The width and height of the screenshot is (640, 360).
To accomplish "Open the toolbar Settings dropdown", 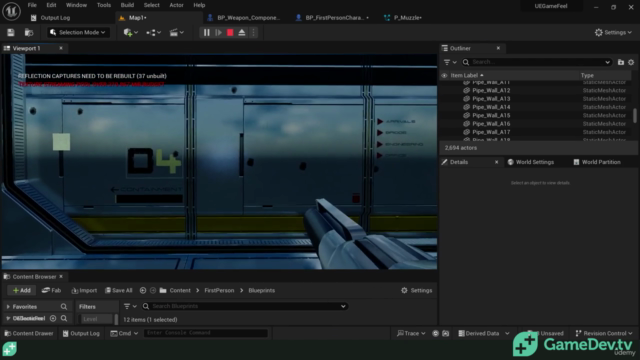I will [x=613, y=32].
